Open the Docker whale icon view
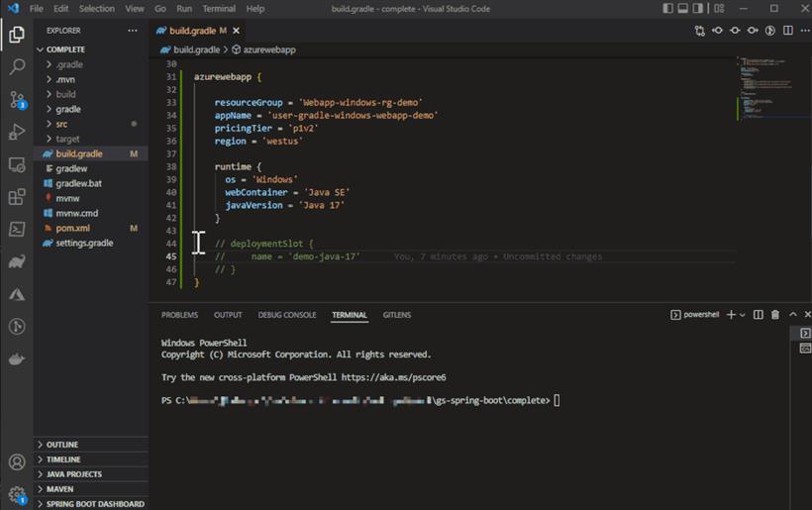Viewport: 812px width, 510px height. coord(17,358)
